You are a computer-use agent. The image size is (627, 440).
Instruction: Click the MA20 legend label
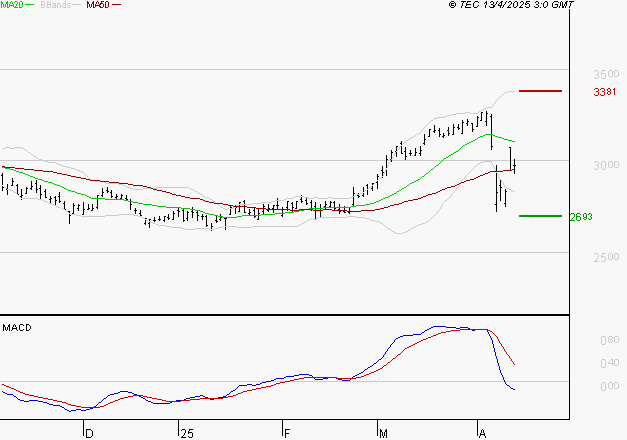click(x=12, y=5)
